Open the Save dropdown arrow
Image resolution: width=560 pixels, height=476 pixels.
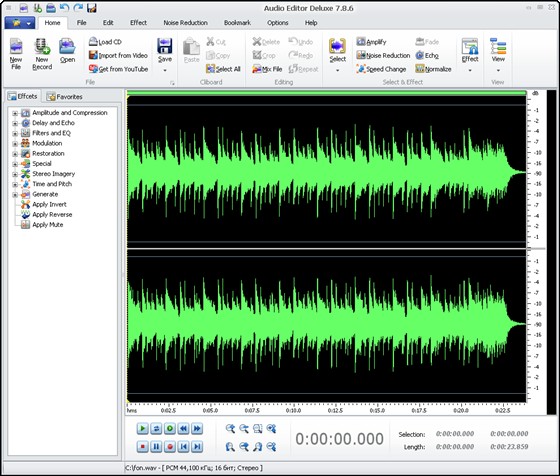coord(165,70)
